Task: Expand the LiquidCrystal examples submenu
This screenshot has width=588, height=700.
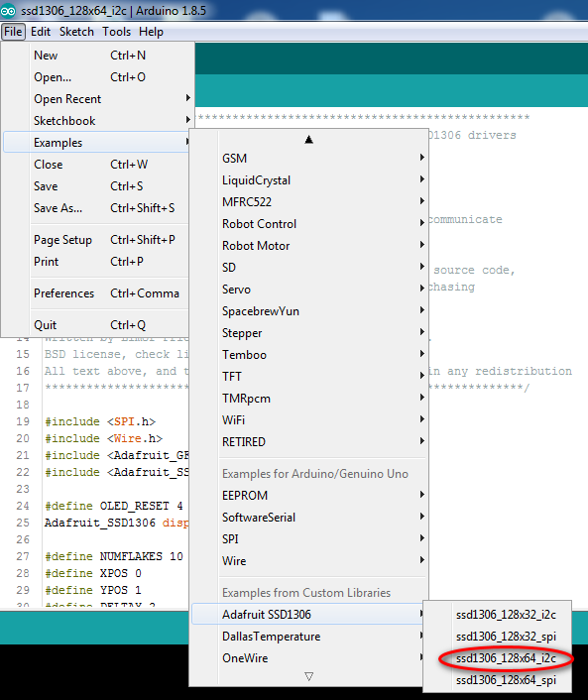Action: coord(309,179)
